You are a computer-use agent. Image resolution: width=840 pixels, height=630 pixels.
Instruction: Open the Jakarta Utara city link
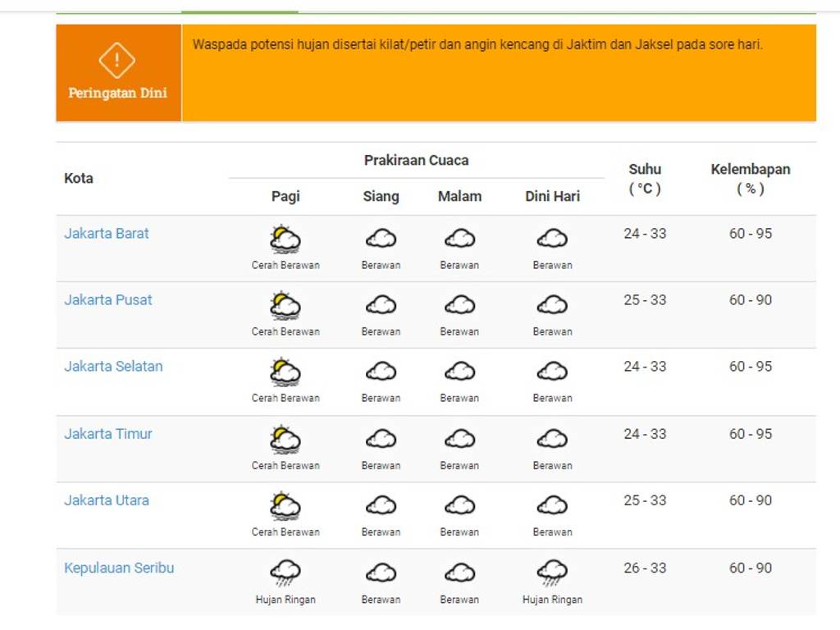(107, 500)
